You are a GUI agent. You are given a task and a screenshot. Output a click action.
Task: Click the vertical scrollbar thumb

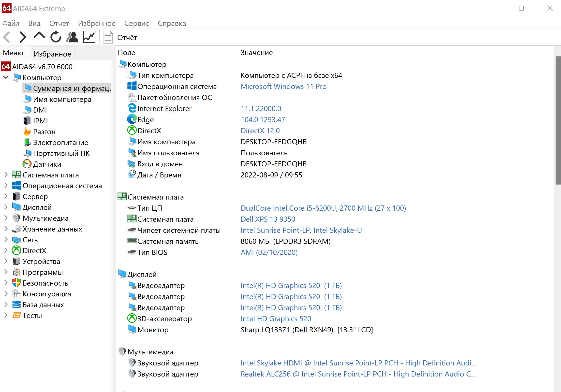[558, 120]
